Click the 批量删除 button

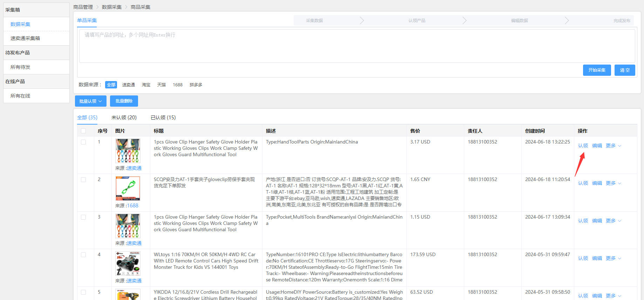[124, 101]
